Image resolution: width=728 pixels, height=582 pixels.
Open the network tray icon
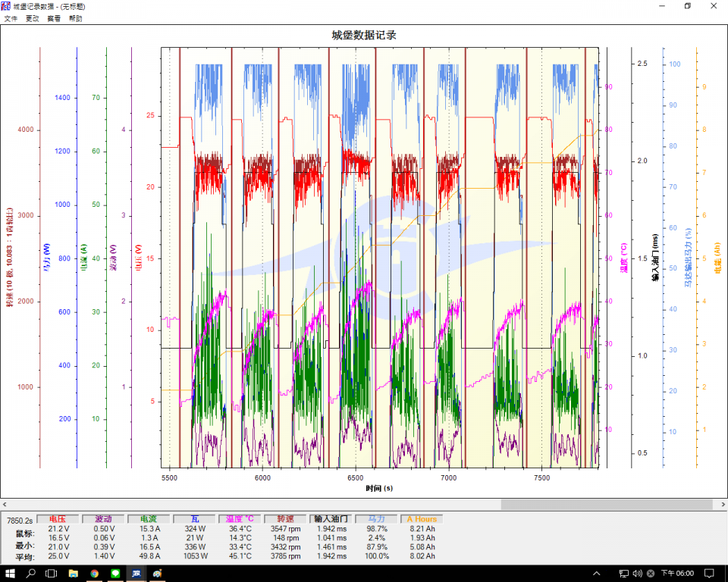click(x=623, y=573)
